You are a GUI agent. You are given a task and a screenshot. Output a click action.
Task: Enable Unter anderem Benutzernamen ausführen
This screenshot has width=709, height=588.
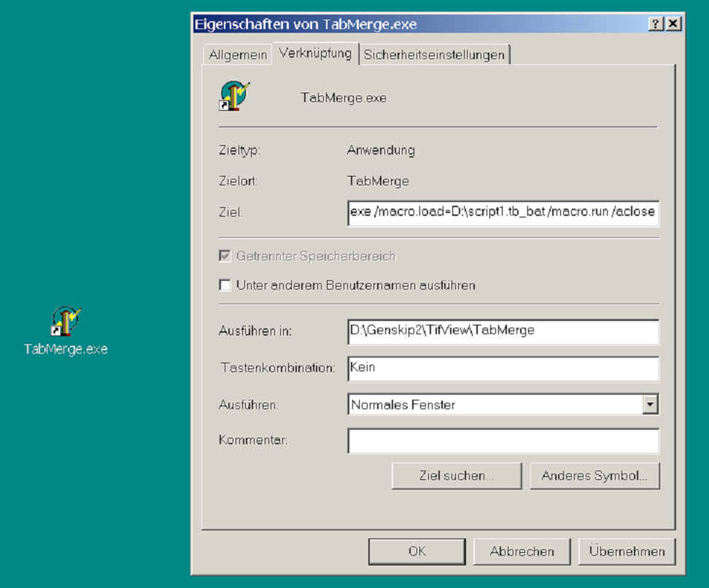(225, 285)
